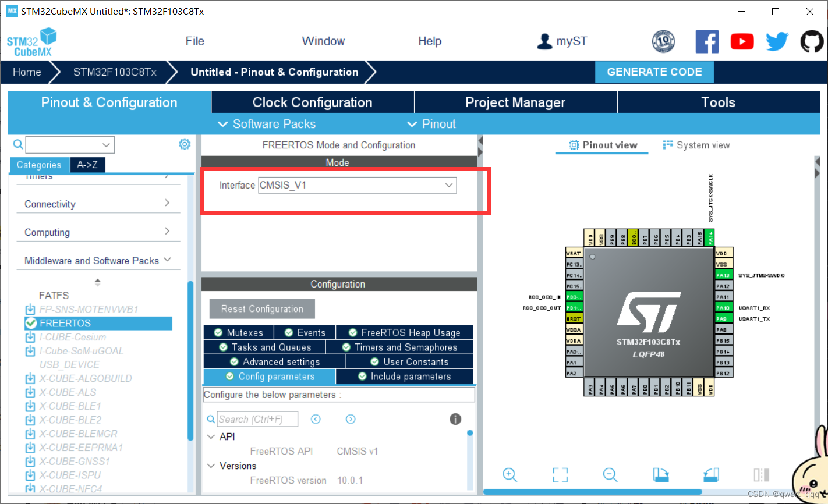Open the Software Packs dropdown menu

click(267, 124)
